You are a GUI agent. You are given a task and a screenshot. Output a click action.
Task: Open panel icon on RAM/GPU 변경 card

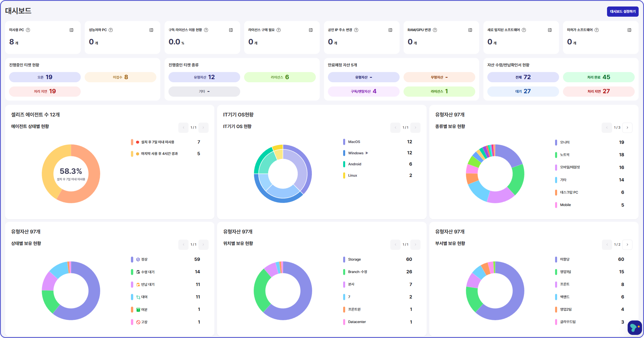coord(470,30)
